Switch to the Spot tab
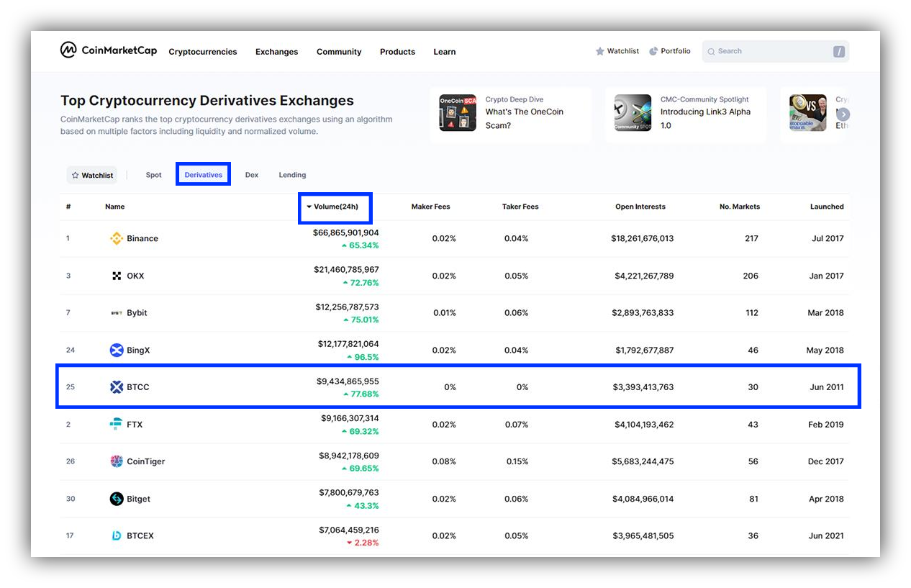The height and width of the screenshot is (588, 911). click(154, 175)
